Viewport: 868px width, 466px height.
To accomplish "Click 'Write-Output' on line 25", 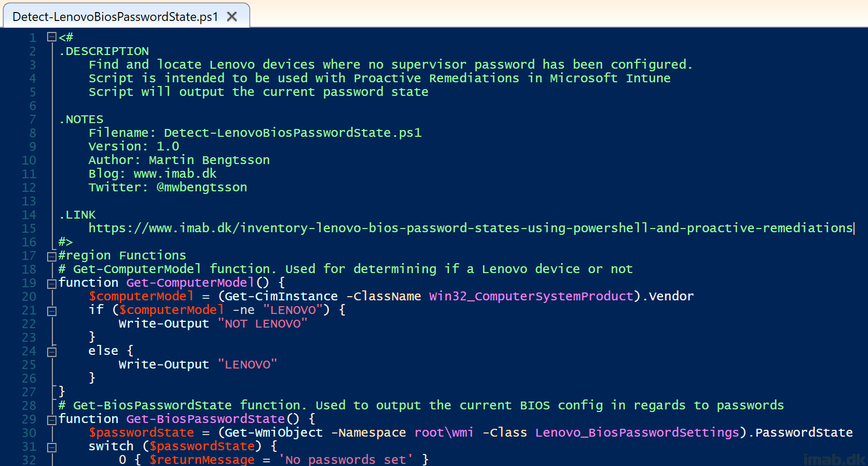I will [x=163, y=364].
